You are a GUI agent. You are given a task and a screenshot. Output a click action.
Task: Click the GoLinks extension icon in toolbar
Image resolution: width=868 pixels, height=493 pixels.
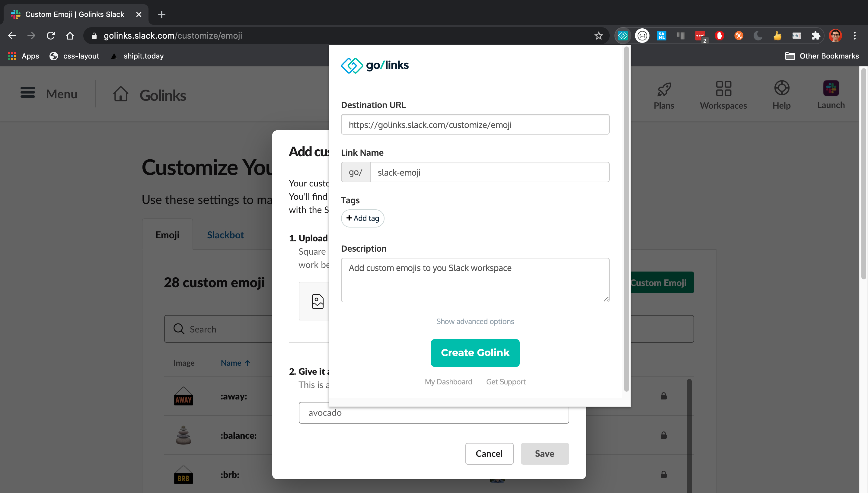tap(622, 36)
